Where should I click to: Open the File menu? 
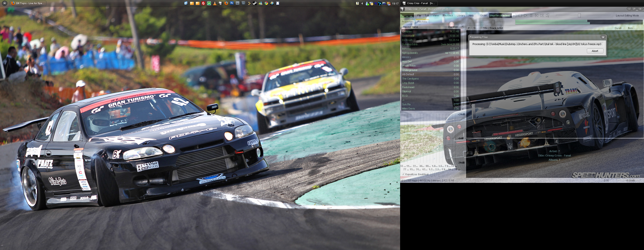click(419, 15)
